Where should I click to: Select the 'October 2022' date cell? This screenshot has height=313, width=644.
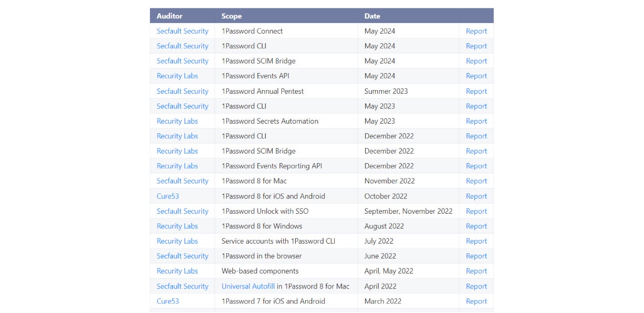click(408, 196)
